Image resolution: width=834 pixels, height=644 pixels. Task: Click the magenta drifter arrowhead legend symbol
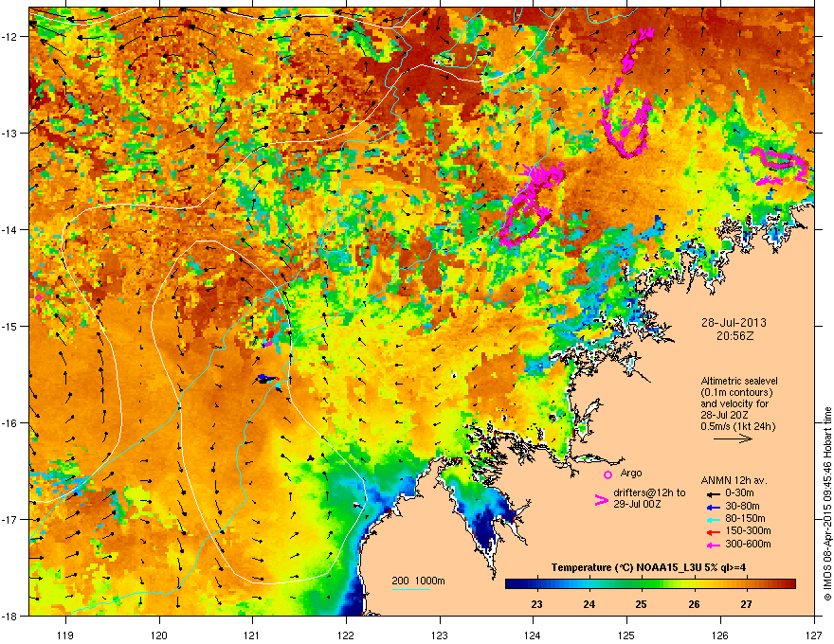tap(601, 500)
